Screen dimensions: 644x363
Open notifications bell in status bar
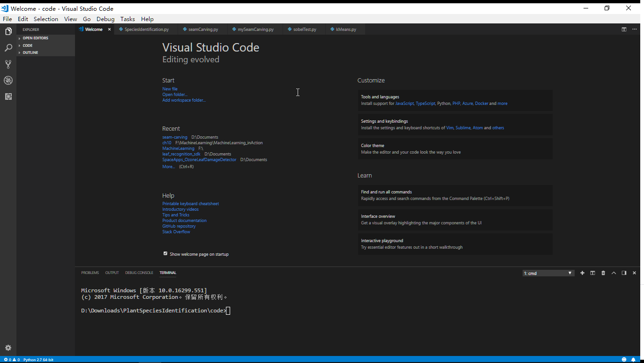[x=634, y=360]
